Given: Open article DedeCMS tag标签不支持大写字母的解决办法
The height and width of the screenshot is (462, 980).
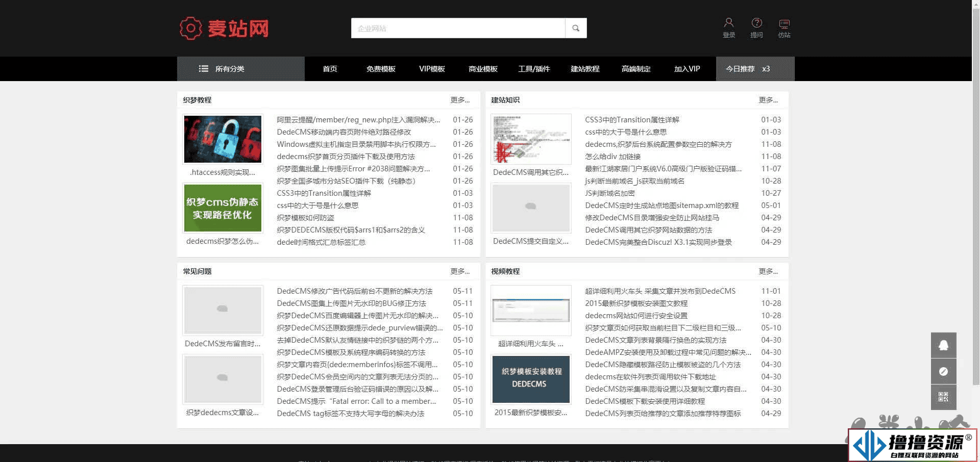Looking at the screenshot, I should (x=350, y=414).
